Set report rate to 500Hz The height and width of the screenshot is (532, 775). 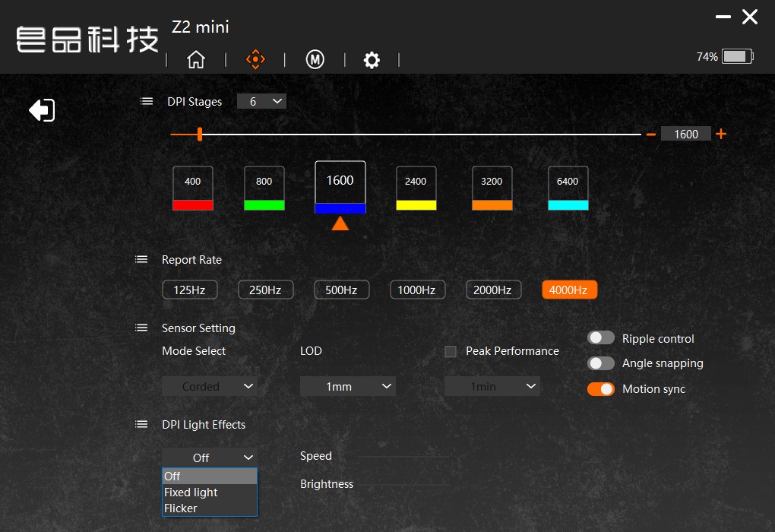pyautogui.click(x=342, y=290)
